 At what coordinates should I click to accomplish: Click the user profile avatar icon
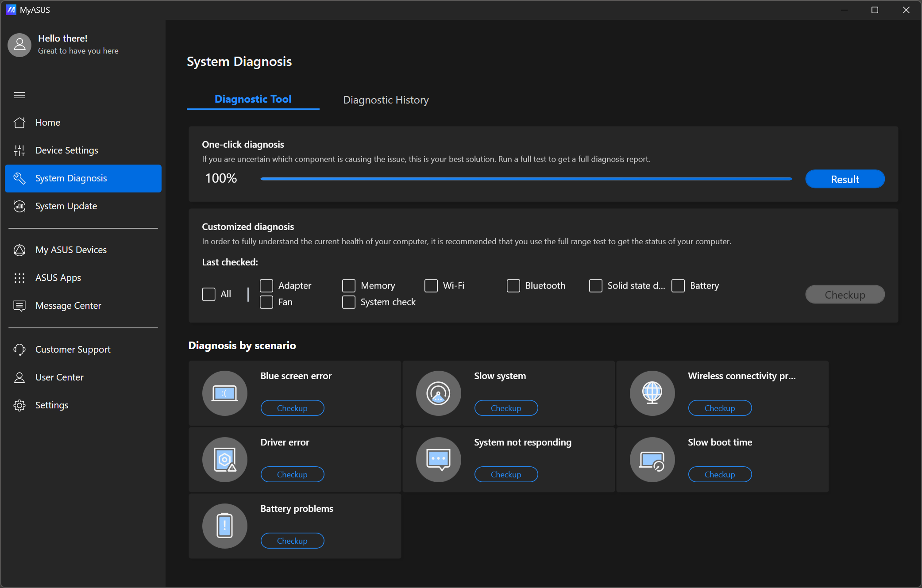(x=19, y=45)
